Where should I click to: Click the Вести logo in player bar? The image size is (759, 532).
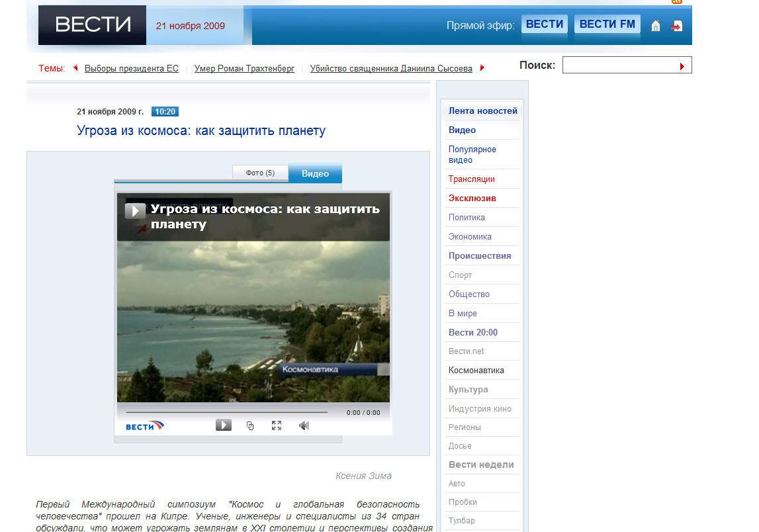click(145, 426)
